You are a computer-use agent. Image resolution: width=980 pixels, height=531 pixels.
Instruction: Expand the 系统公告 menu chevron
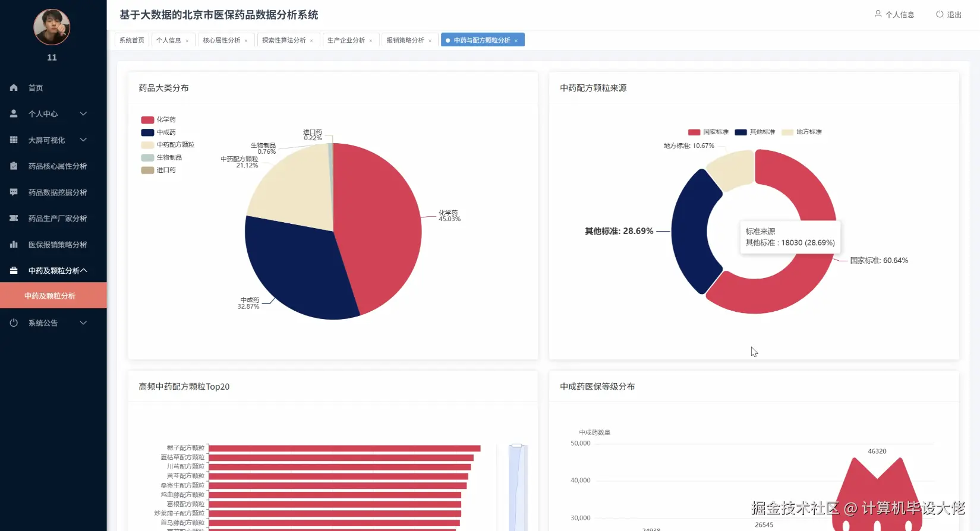pos(83,323)
